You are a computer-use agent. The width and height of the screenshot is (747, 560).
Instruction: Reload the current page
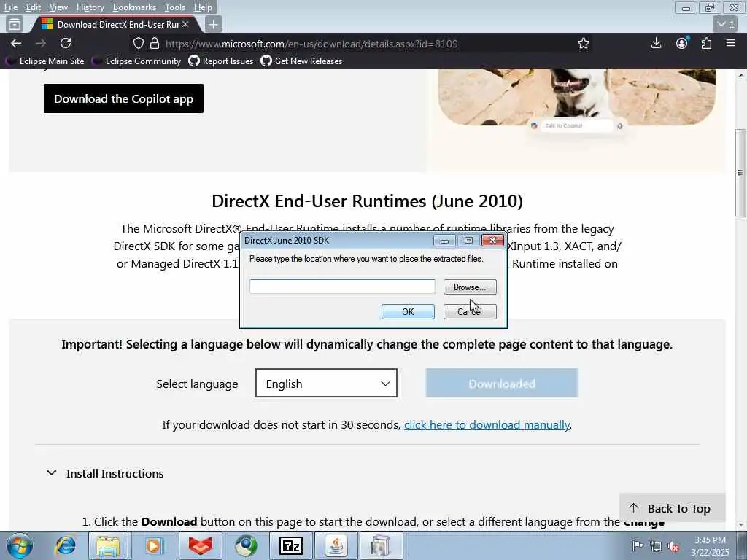(x=66, y=43)
